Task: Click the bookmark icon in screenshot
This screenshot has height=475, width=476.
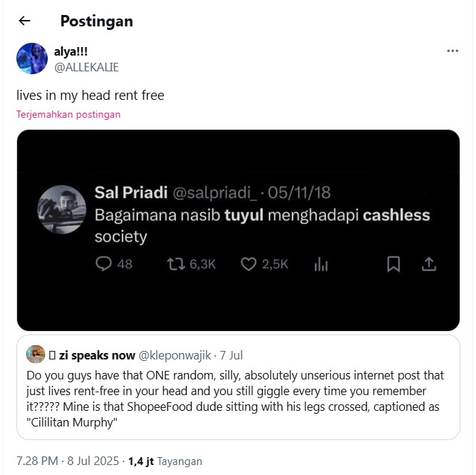Action: coord(393,265)
